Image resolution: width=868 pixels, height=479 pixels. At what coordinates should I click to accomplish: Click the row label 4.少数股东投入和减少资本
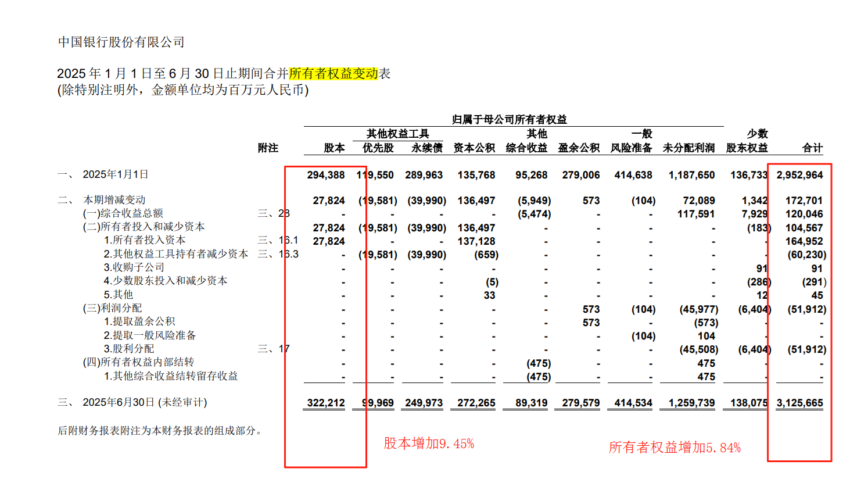166,281
